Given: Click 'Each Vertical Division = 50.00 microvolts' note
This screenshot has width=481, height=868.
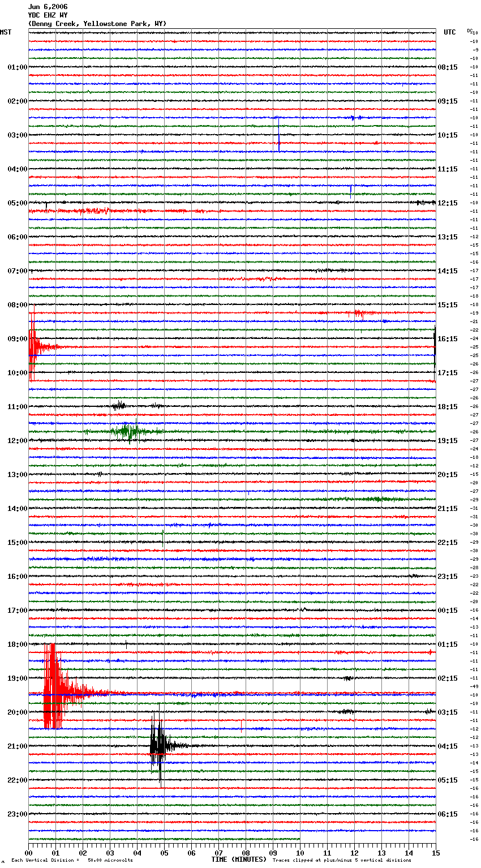Looking at the screenshot, I should click(72, 860).
